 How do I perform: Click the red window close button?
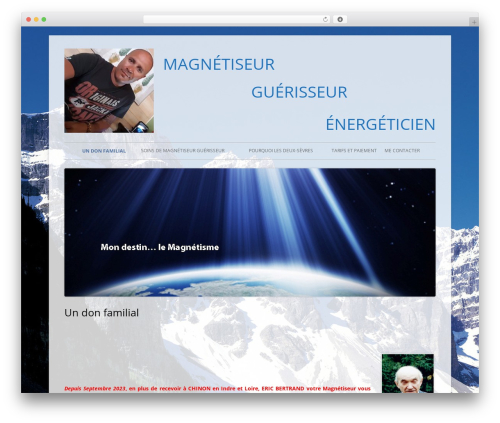29,20
